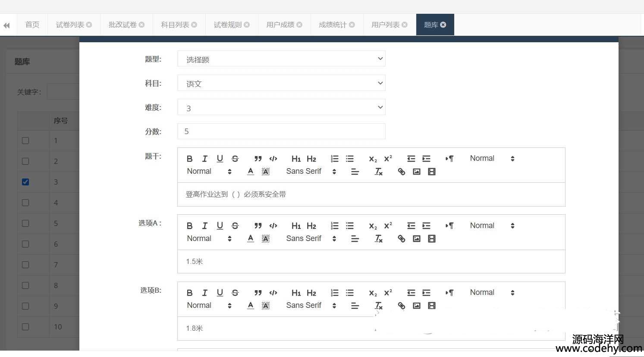Click the 选项B text area containing 1.8米

pyautogui.click(x=371, y=329)
